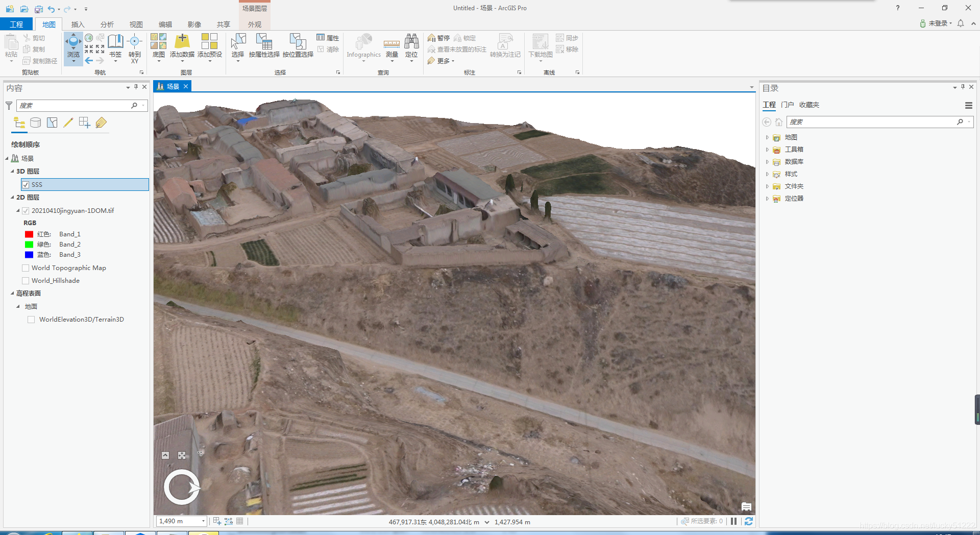This screenshot has width=980, height=535.
Task: Click the red Band_1 color swatch
Action: 29,234
